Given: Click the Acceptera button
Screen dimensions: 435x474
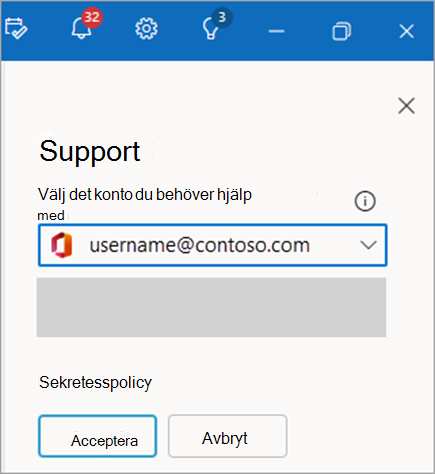Looking at the screenshot, I should tap(98, 436).
